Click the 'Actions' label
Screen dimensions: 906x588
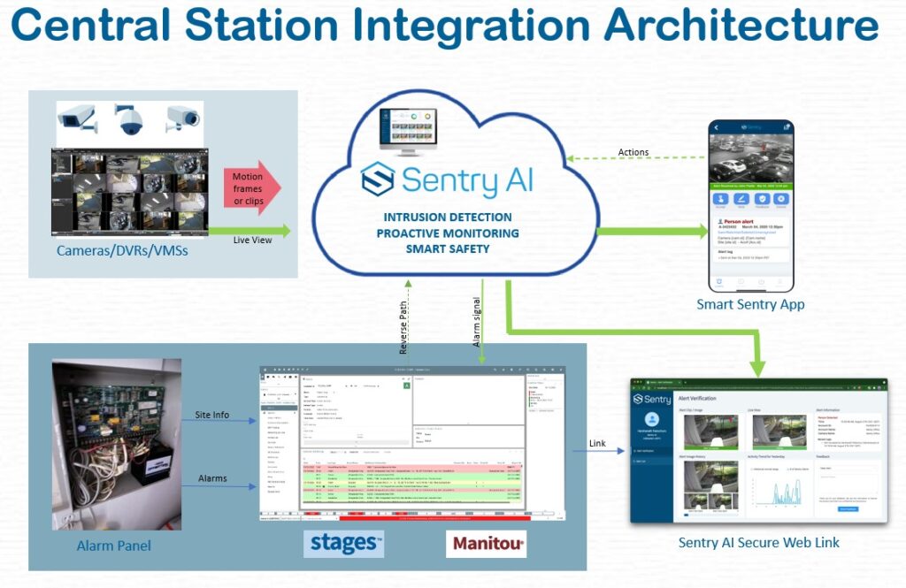coord(633,152)
